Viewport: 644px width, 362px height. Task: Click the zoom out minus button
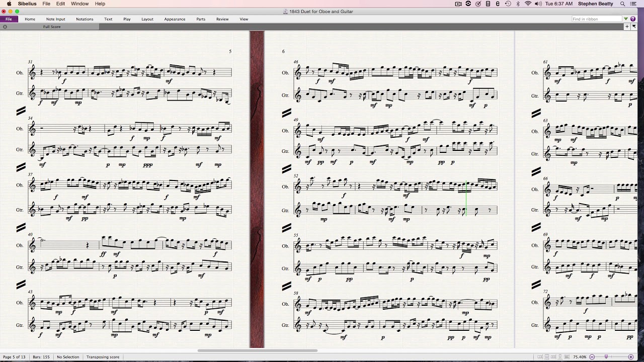point(592,357)
